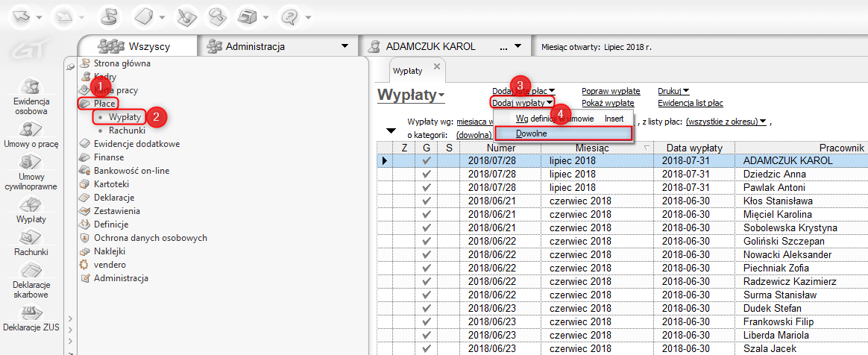Sort by Data wypłaty column header
The height and width of the screenshot is (355, 868).
point(694,148)
